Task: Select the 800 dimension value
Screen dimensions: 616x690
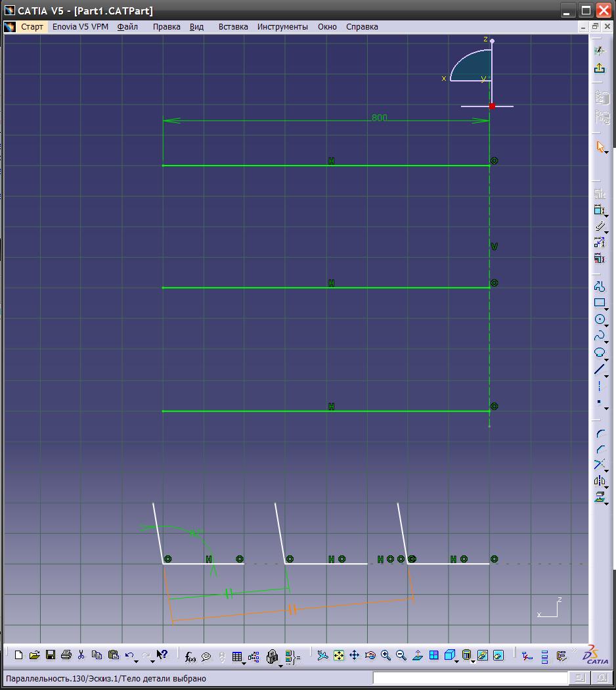Action: point(380,118)
